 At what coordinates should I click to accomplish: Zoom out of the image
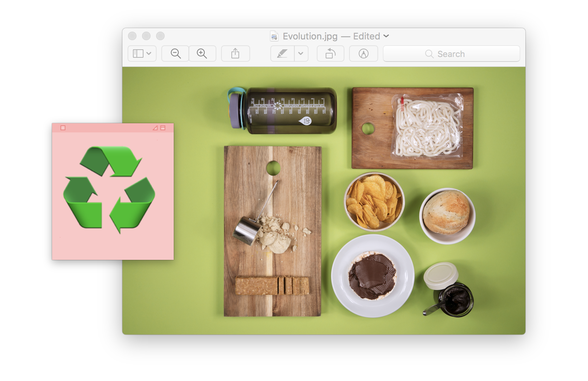[175, 54]
